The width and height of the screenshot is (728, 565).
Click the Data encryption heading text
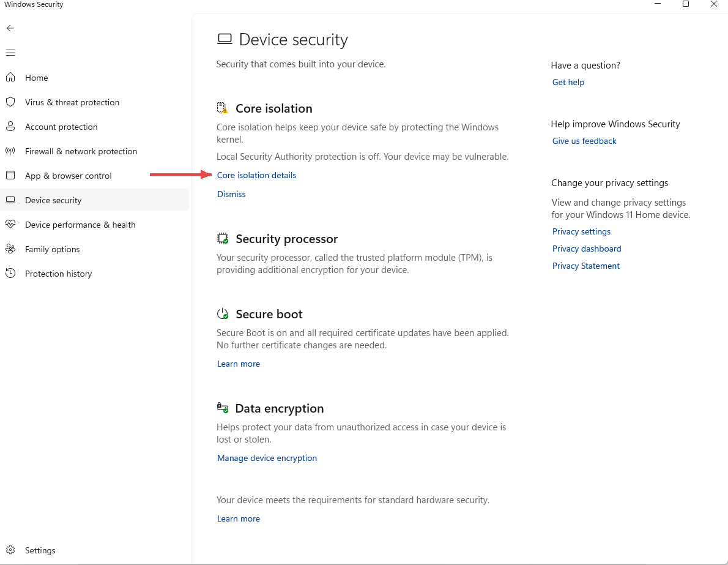point(280,408)
